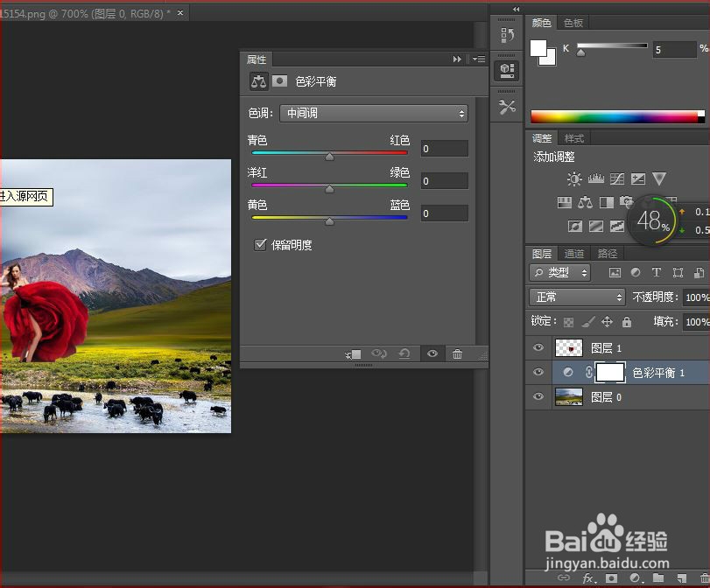This screenshot has height=588, width=710.
Task: Lock layer position icon
Action: (x=607, y=322)
